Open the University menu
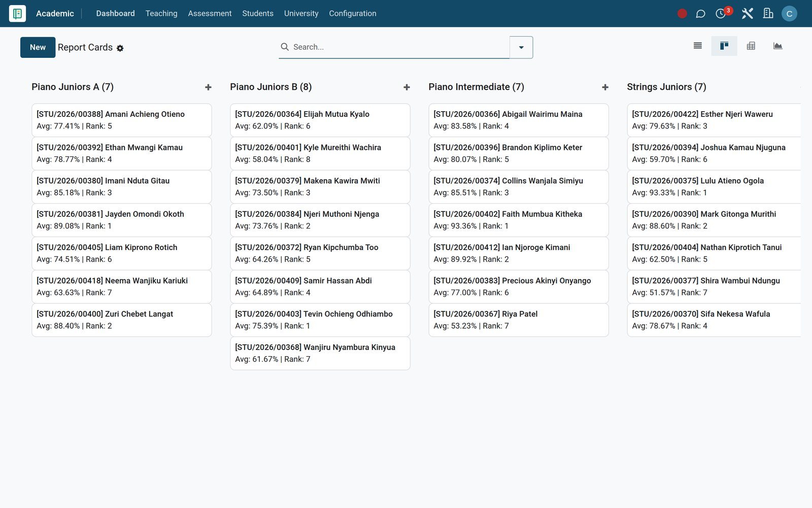Image resolution: width=812 pixels, height=508 pixels. coord(301,14)
